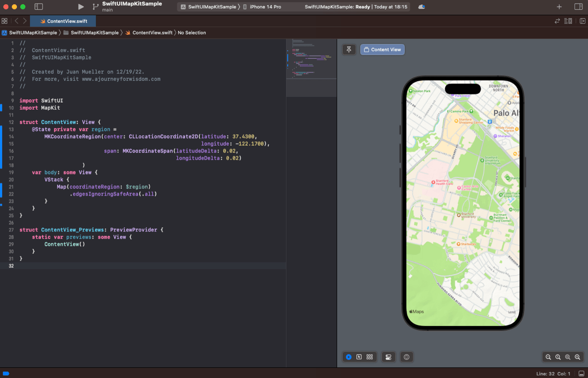Click the blue indicator in bottom bar

click(x=6, y=373)
